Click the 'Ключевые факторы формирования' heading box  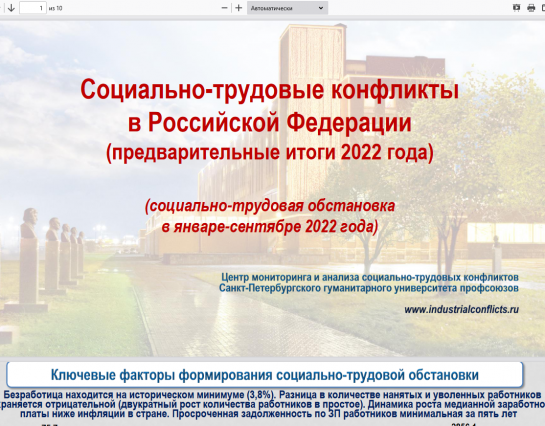(265, 375)
